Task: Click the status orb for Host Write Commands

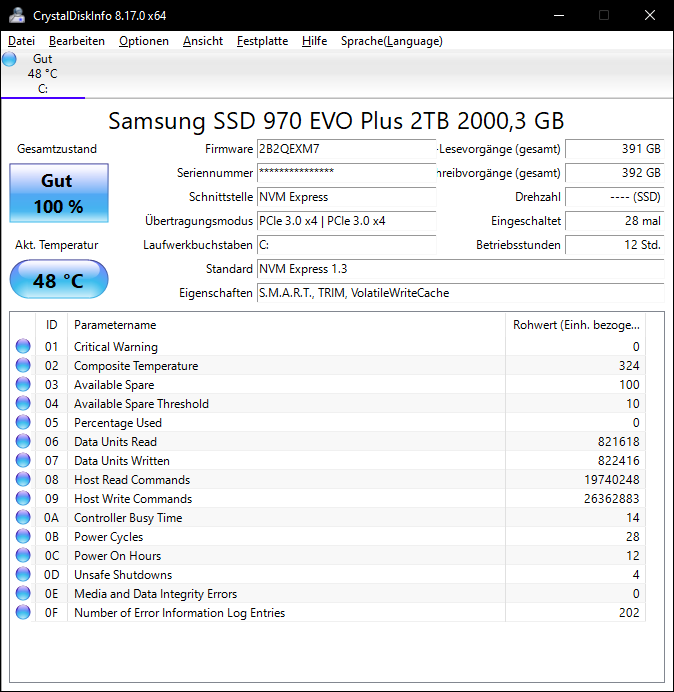Action: click(23, 498)
